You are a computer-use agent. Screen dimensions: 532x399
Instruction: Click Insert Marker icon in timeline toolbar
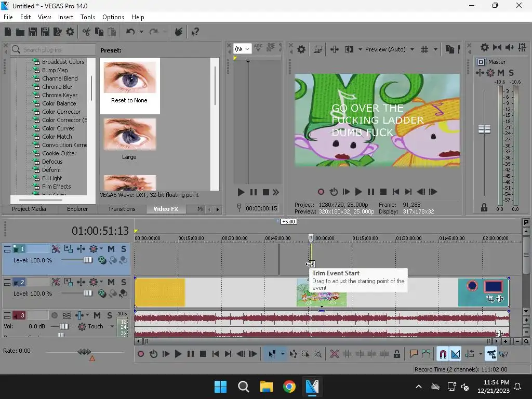click(414, 354)
